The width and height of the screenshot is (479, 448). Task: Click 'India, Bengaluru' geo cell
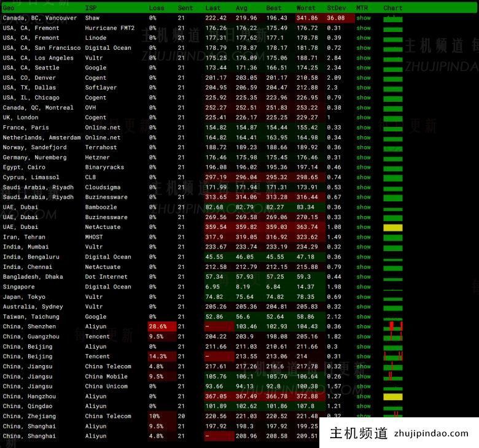coord(31,257)
